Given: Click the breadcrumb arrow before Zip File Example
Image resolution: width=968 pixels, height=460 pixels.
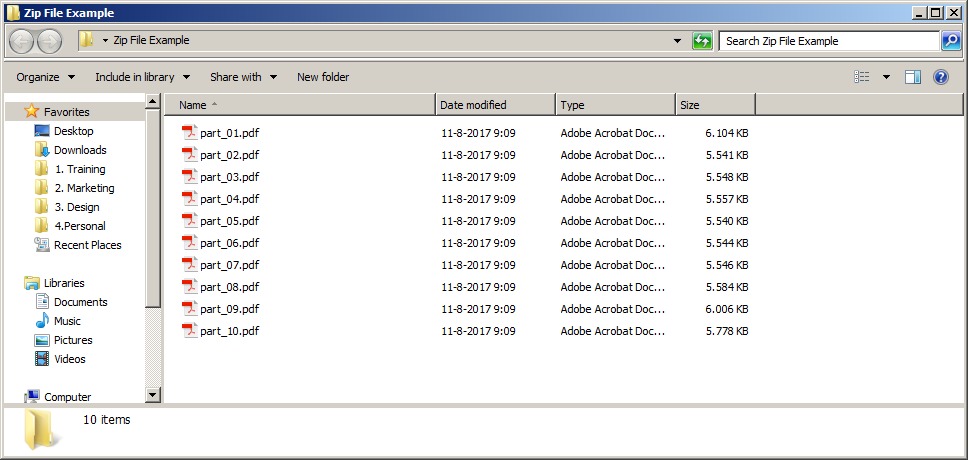Looking at the screenshot, I should [x=105, y=40].
